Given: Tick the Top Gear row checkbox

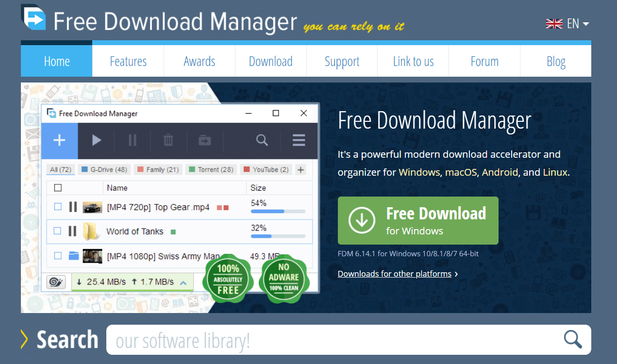Looking at the screenshot, I should (58, 207).
